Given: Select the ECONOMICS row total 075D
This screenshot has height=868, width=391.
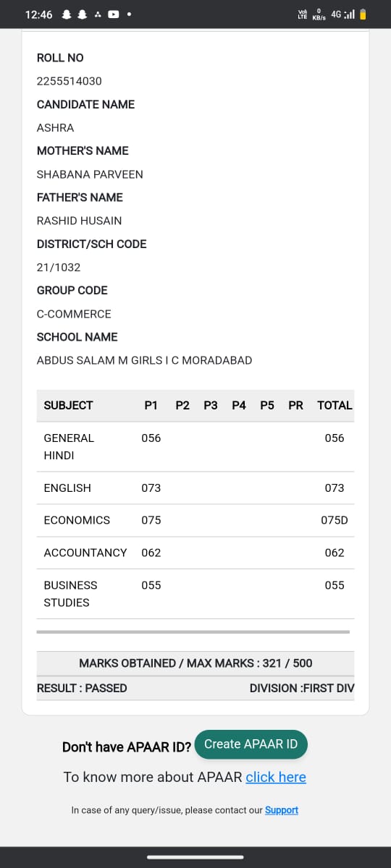Looking at the screenshot, I should 335,520.
